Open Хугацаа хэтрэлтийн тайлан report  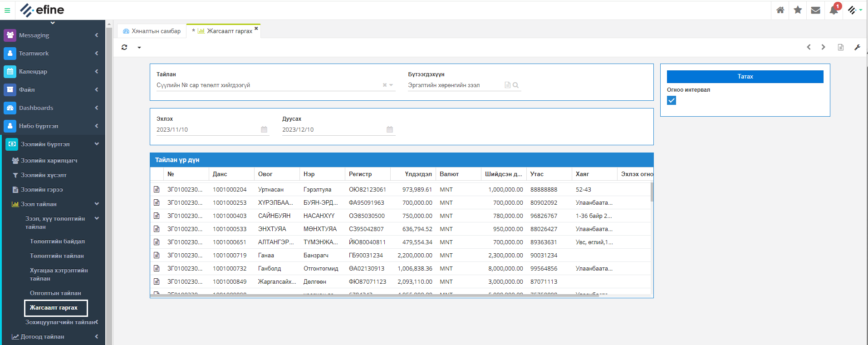coord(59,274)
